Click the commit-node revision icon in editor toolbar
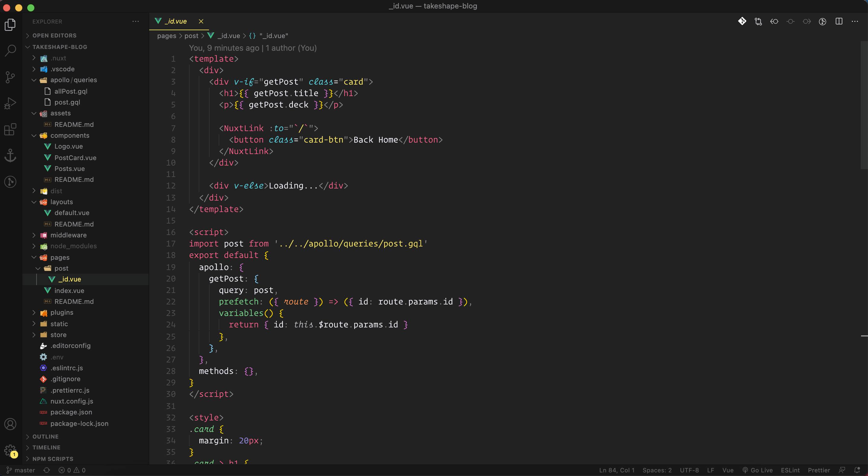Image resolution: width=868 pixels, height=476 pixels. pos(790,21)
